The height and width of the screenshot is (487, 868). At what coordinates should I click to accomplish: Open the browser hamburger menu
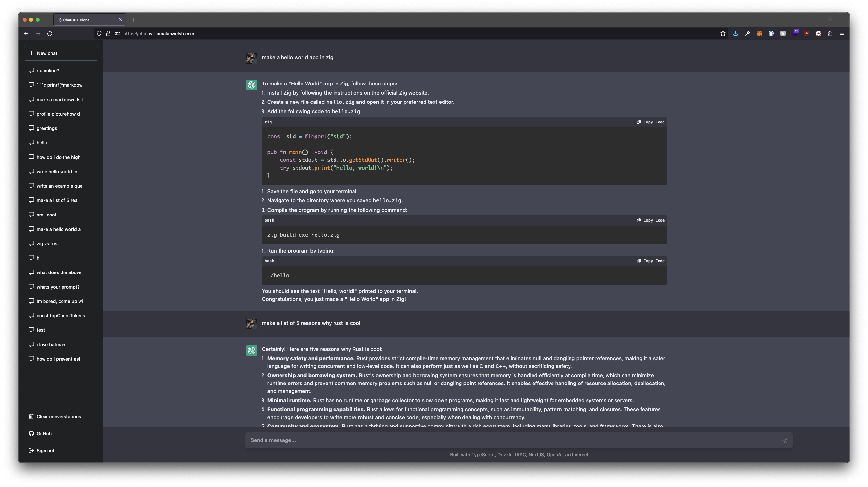click(x=842, y=34)
